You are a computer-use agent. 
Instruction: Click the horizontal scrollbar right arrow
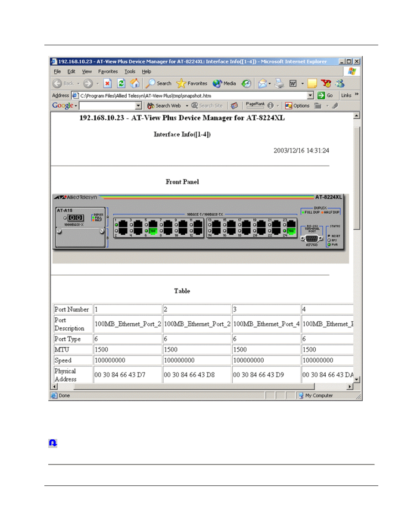(x=350, y=386)
